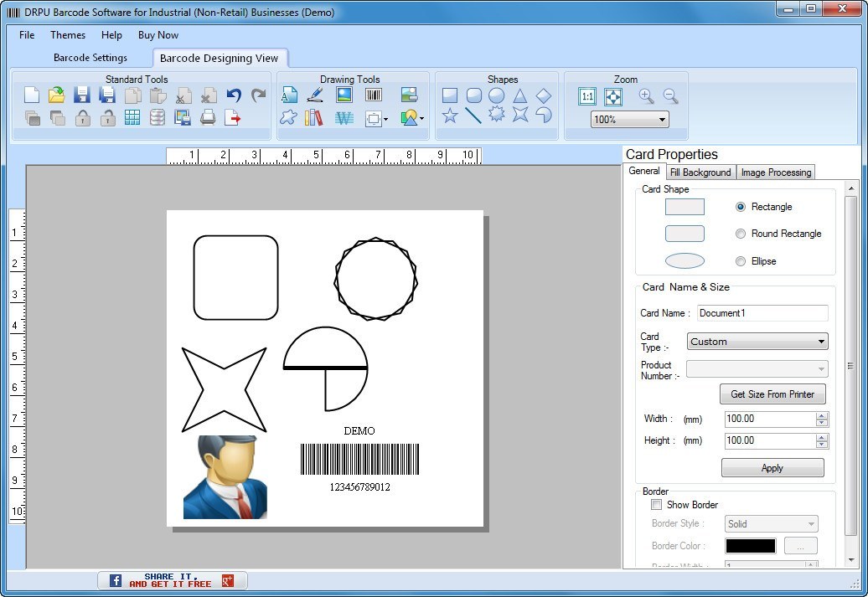Select the Text drawing tool
This screenshot has height=597, width=868.
point(289,94)
